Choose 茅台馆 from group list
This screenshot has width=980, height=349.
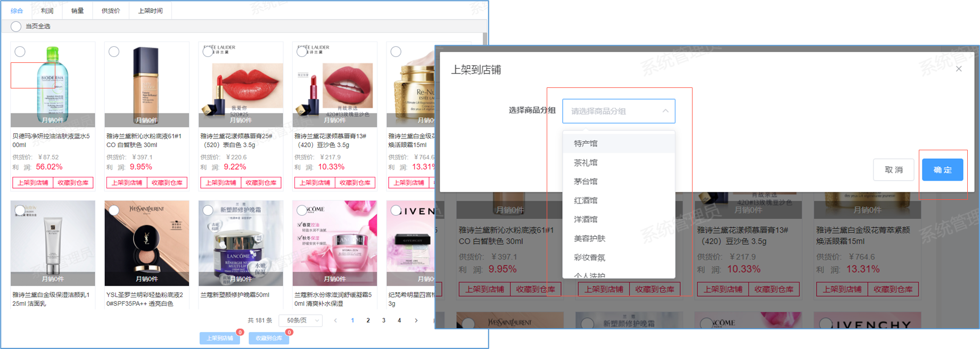(619, 181)
